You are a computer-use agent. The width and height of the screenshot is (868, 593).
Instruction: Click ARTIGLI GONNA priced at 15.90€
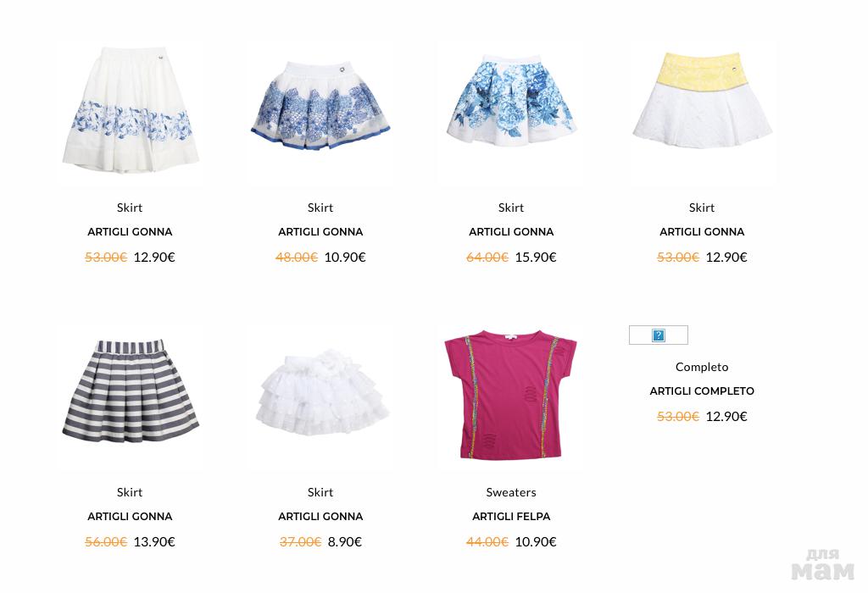click(511, 232)
